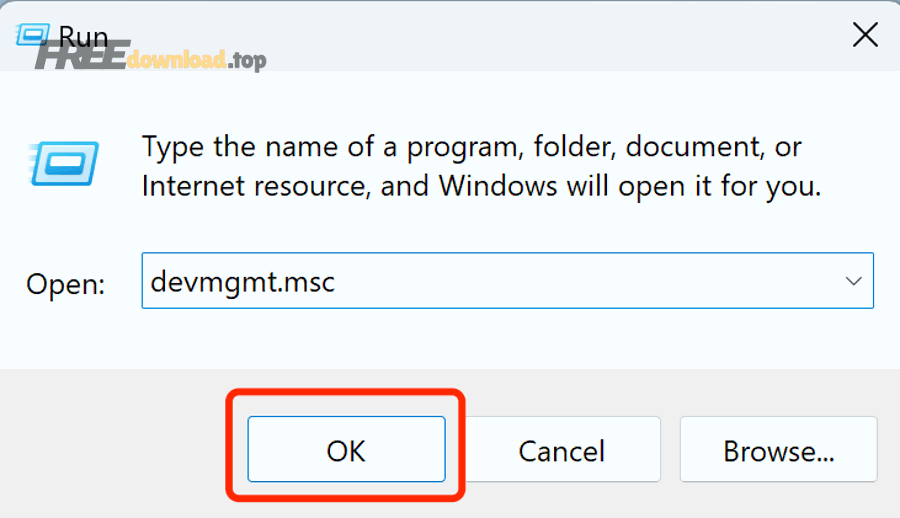
Task: Focus the Open text field
Action: click(507, 280)
